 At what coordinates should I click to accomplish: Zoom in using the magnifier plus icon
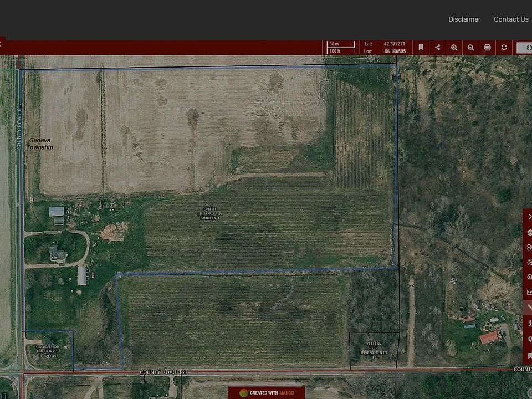(454, 48)
